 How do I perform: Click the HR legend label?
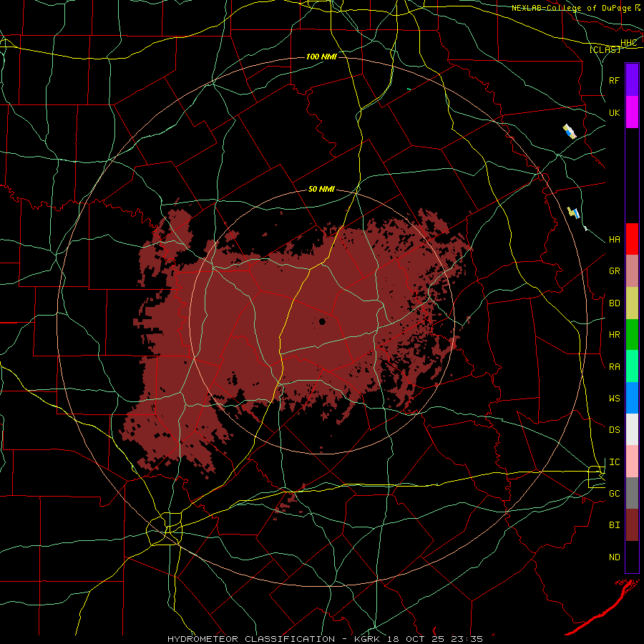tap(614, 335)
